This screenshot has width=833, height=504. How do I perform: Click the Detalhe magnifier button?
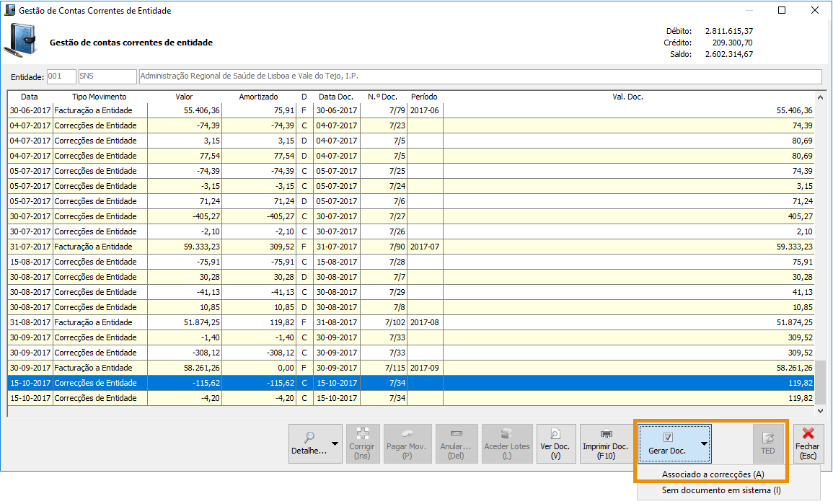309,443
